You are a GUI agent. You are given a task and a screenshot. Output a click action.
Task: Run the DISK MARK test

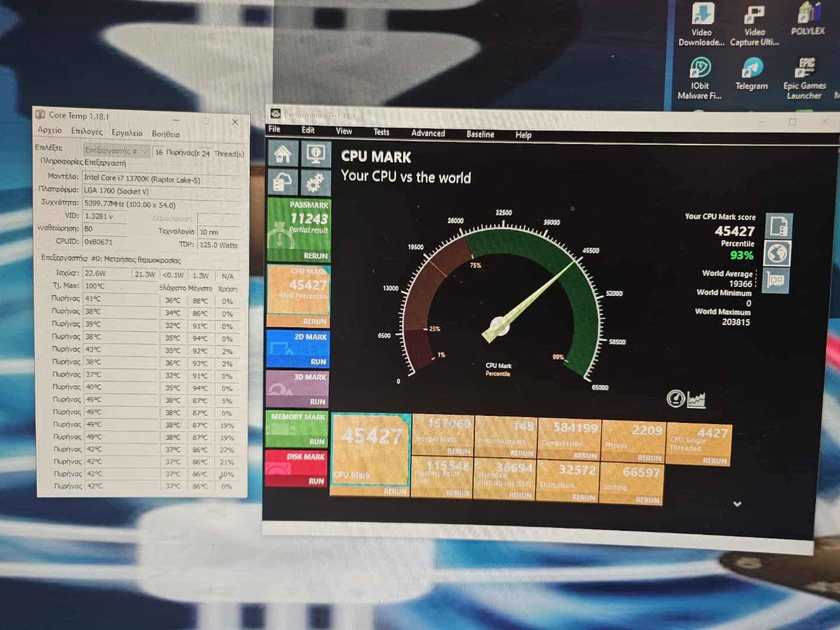316,481
